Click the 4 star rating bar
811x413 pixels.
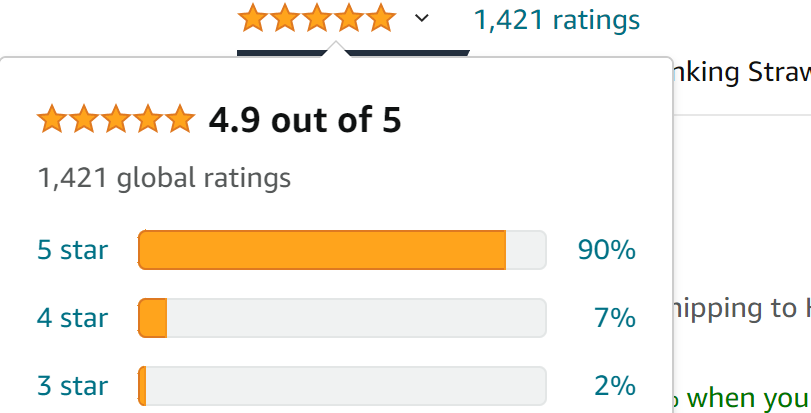point(342,318)
